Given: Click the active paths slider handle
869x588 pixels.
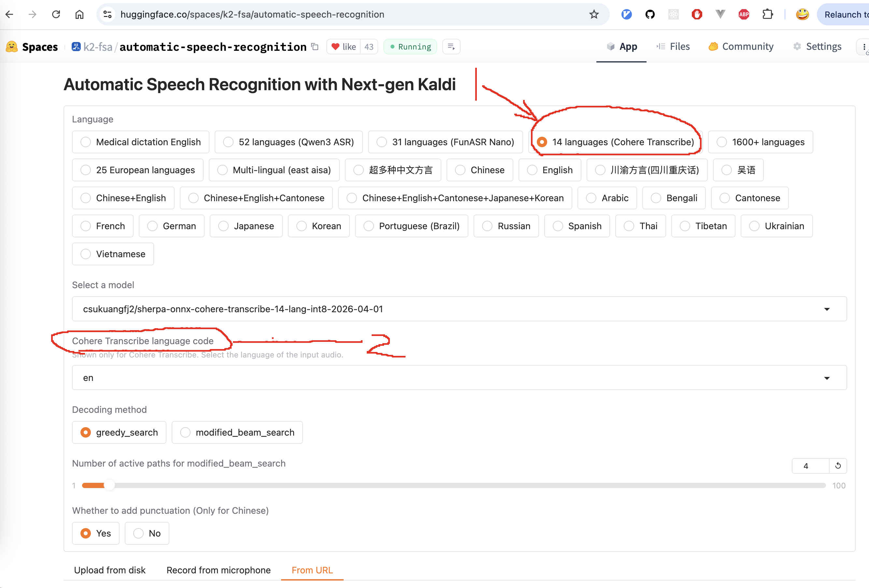Looking at the screenshot, I should pos(109,485).
